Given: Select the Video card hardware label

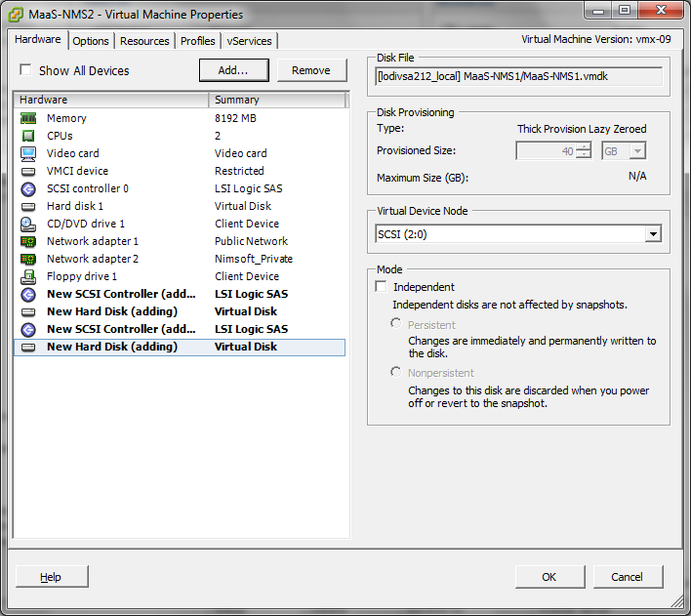Looking at the screenshot, I should 73,153.
